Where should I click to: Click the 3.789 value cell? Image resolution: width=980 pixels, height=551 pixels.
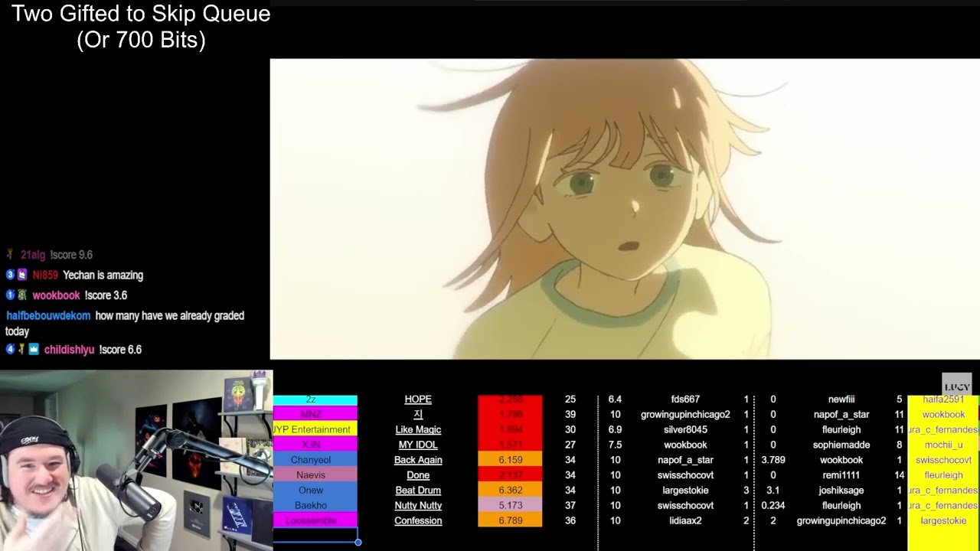point(773,460)
